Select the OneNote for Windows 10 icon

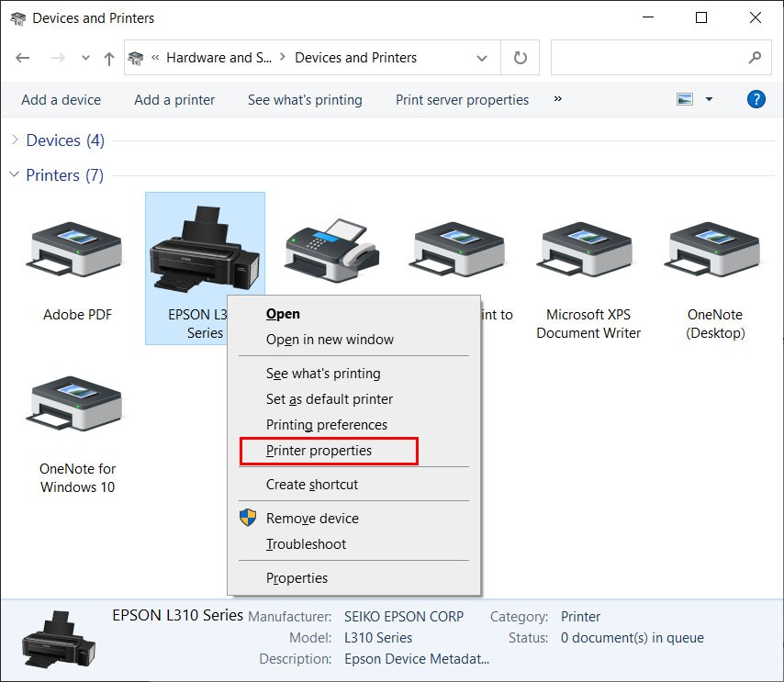[76, 403]
